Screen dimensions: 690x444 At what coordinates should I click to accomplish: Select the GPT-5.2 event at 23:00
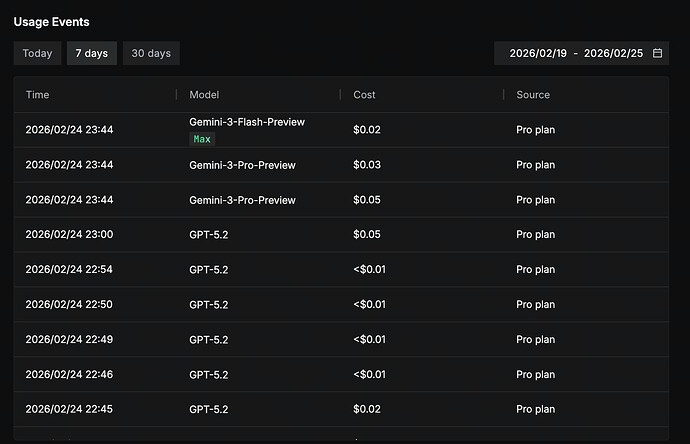tap(208, 235)
